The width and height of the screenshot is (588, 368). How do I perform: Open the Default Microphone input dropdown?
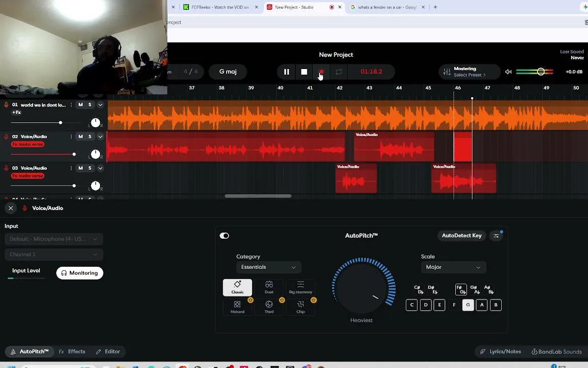[54, 239]
